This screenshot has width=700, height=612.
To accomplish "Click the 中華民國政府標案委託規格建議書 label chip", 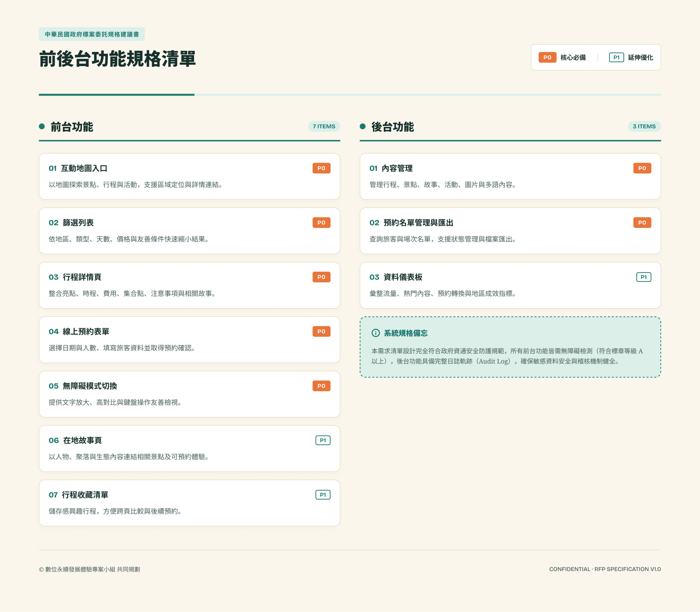I will click(x=92, y=34).
